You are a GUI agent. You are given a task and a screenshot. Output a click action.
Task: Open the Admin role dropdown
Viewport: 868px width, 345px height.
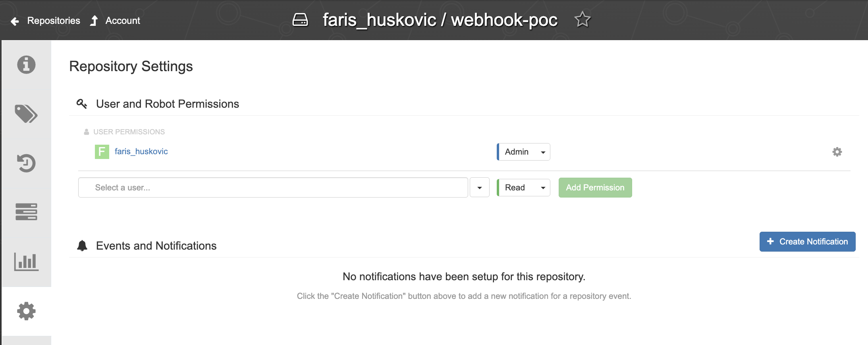point(523,151)
